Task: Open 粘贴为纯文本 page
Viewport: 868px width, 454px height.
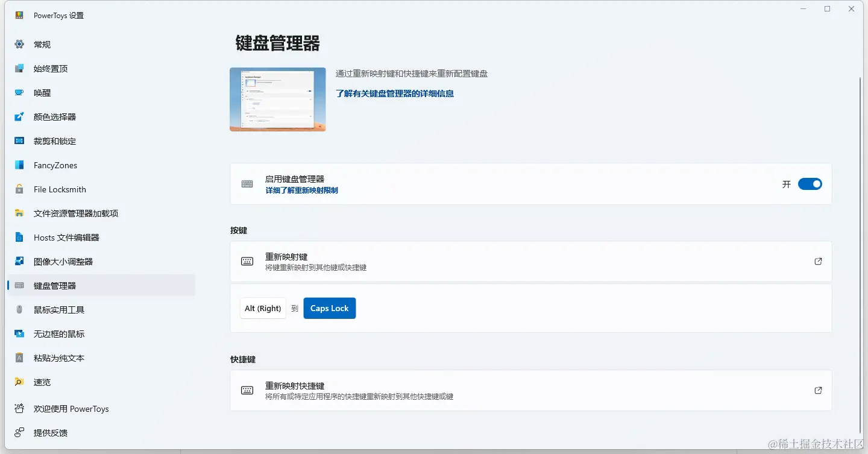Action: [101, 358]
